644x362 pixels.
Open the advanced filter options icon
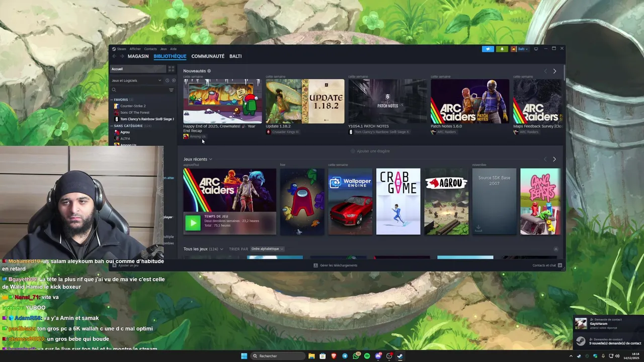171,90
